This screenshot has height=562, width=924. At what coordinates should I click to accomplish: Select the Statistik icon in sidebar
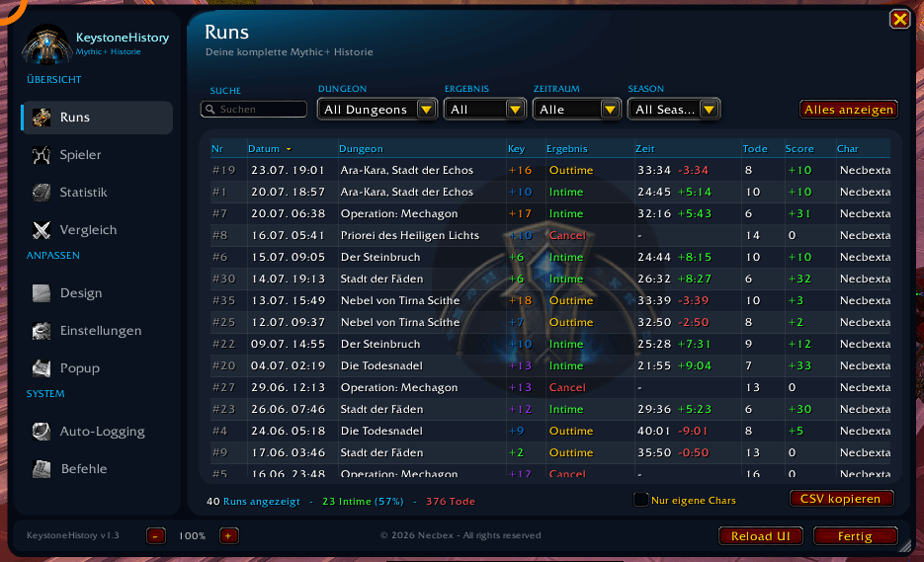point(42,192)
